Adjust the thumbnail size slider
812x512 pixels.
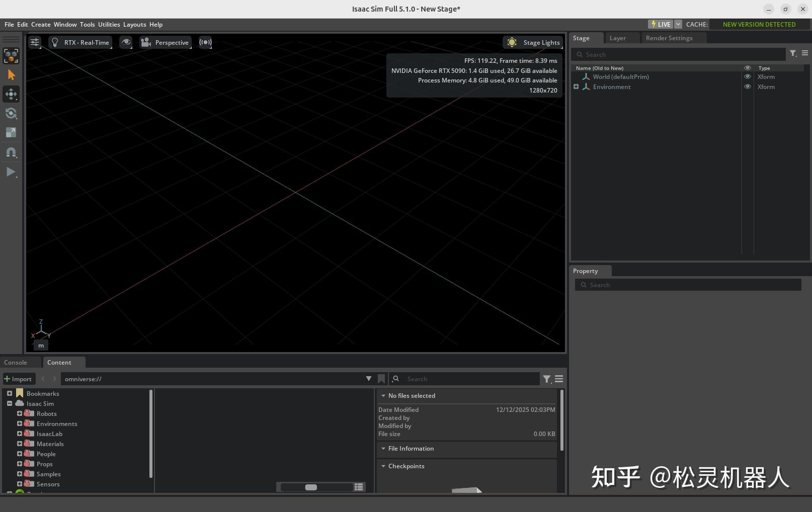pos(311,487)
